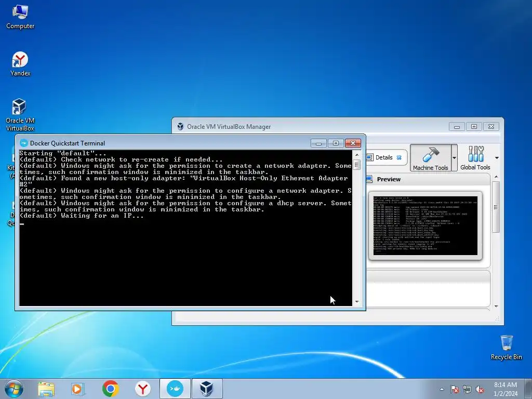Open the Computer desktop icon
Viewport: 532px width, 399px height.
pos(20,17)
